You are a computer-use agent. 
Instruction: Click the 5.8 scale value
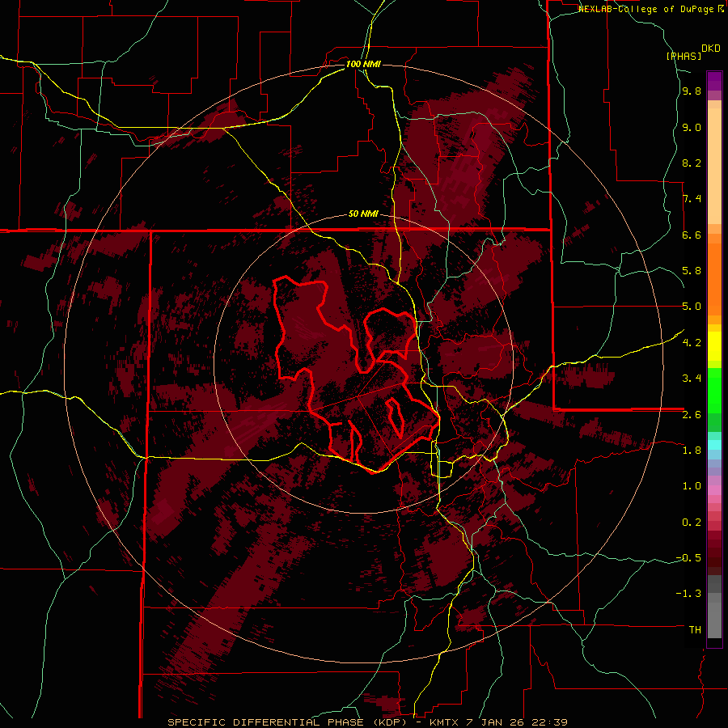coord(692,271)
